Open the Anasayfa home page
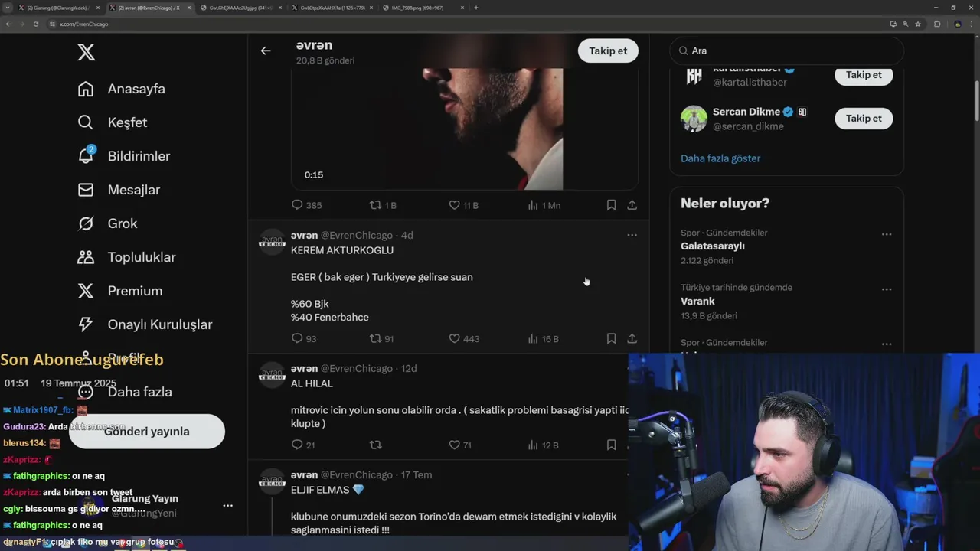The image size is (980, 551). click(121, 89)
